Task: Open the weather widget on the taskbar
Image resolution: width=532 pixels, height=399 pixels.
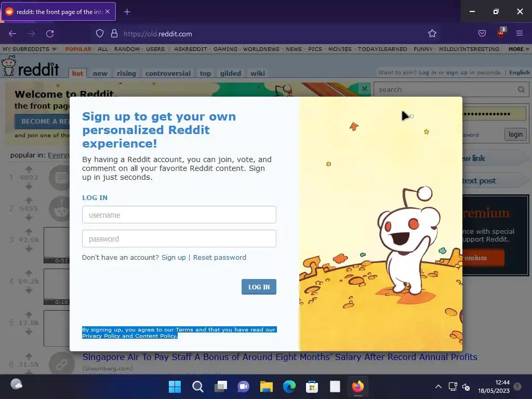Action: point(16,385)
